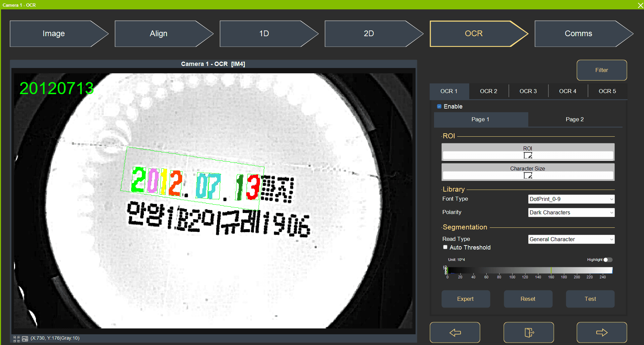Click the Library section heading
The height and width of the screenshot is (345, 644).
coord(453,189)
